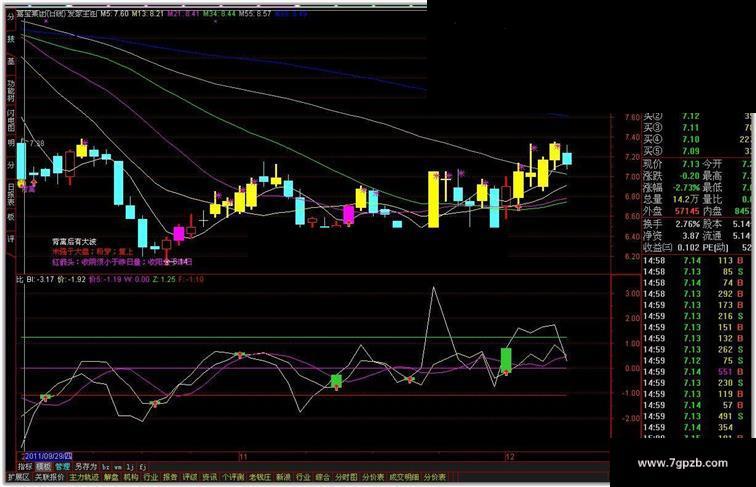Click the 净资 3.87 value
Screen dimensions: 756x487
[691, 236]
